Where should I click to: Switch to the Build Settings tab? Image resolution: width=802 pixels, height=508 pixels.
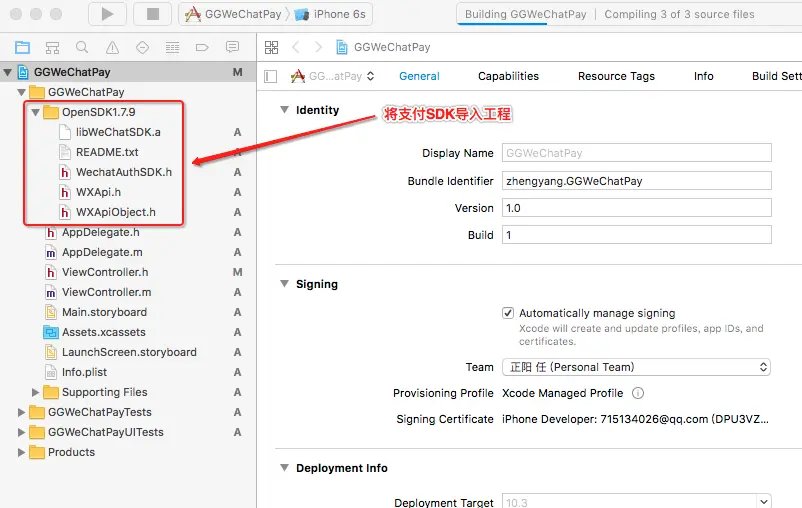pos(776,76)
